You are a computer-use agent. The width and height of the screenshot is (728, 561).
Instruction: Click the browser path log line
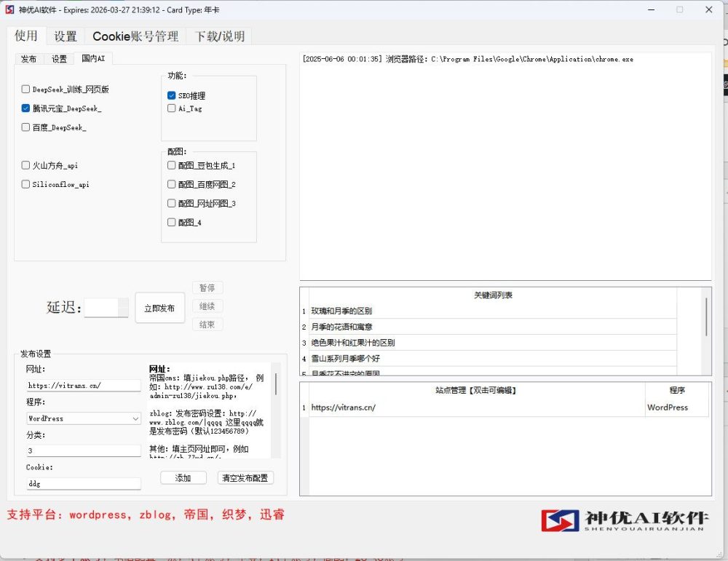pos(467,59)
